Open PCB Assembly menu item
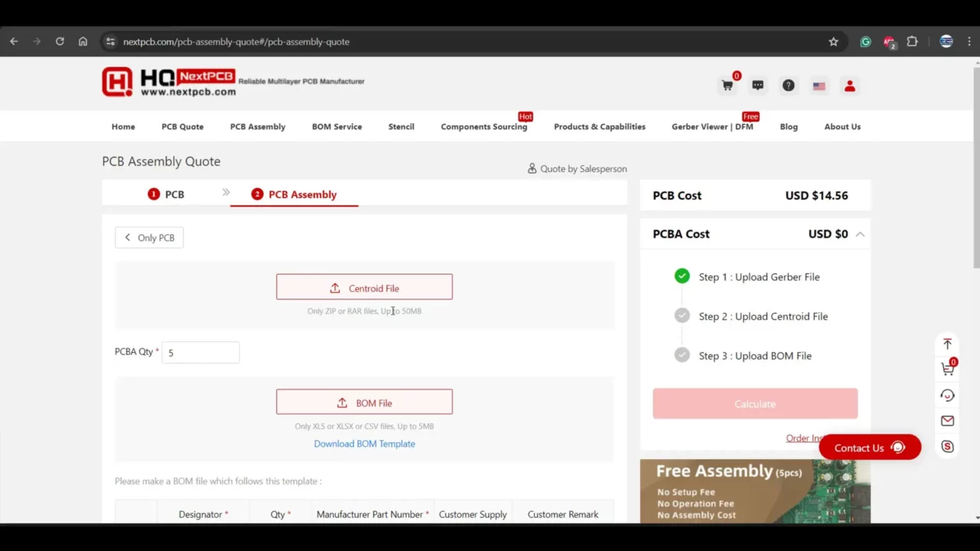The image size is (980, 551). (258, 126)
